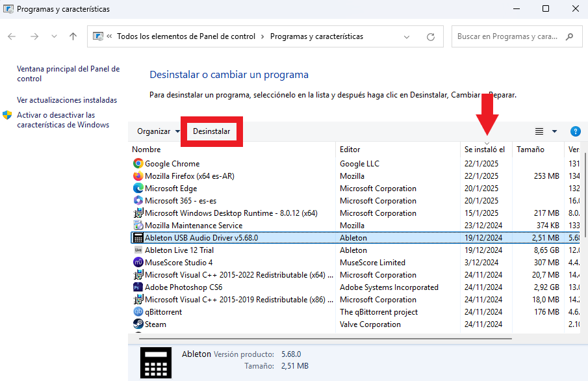Open Ver actualizaciones instaladas link
The height and width of the screenshot is (381, 588).
[x=67, y=100]
